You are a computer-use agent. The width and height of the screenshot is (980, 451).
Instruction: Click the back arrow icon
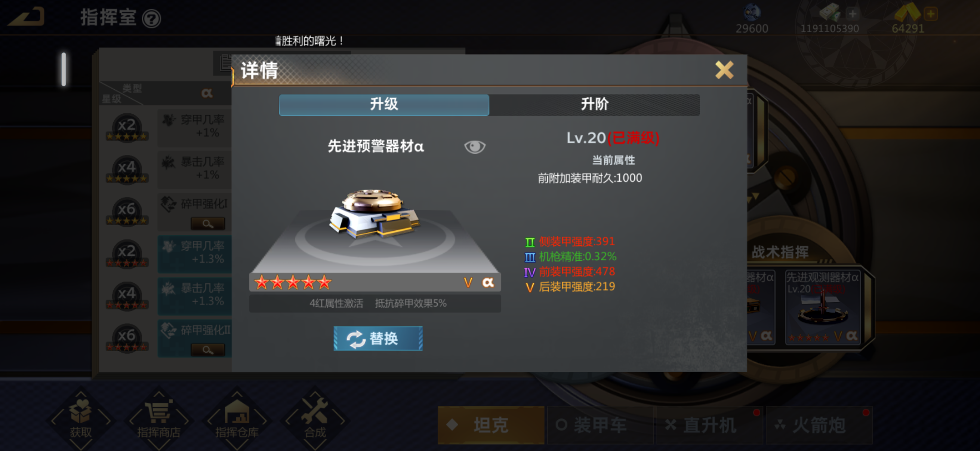tap(27, 18)
